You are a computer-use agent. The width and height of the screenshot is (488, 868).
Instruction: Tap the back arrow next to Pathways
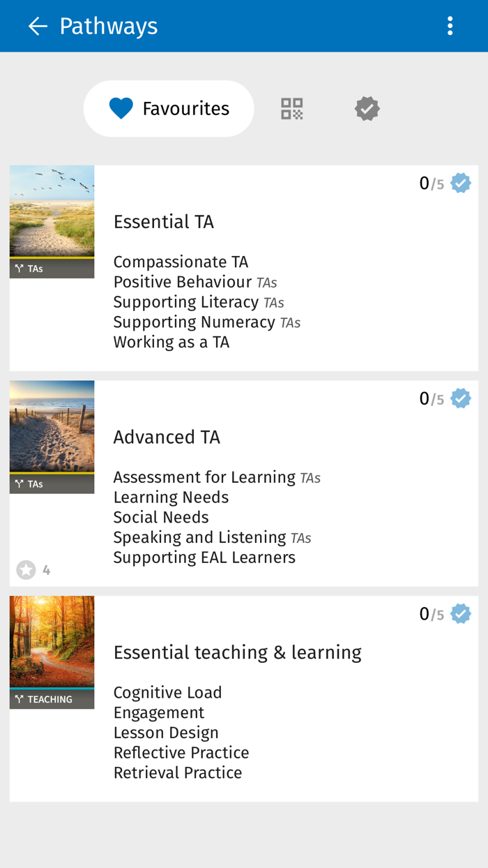coord(36,25)
